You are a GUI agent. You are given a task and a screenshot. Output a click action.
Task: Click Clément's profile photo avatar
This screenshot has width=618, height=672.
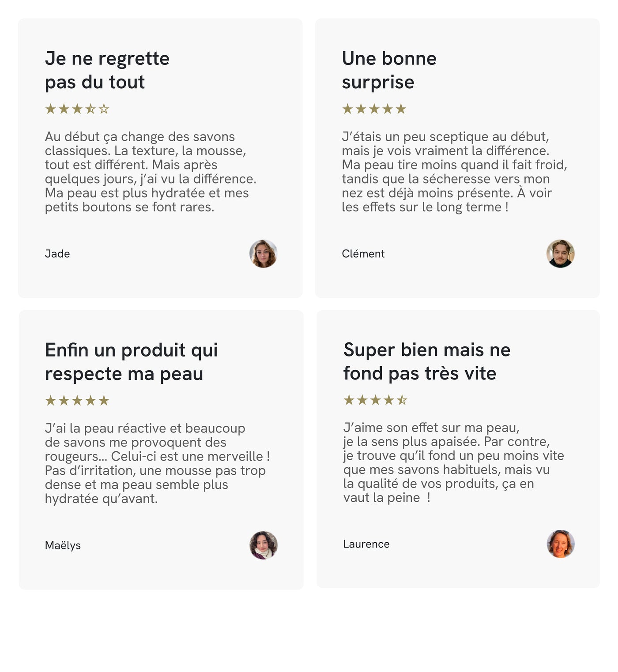[560, 254]
